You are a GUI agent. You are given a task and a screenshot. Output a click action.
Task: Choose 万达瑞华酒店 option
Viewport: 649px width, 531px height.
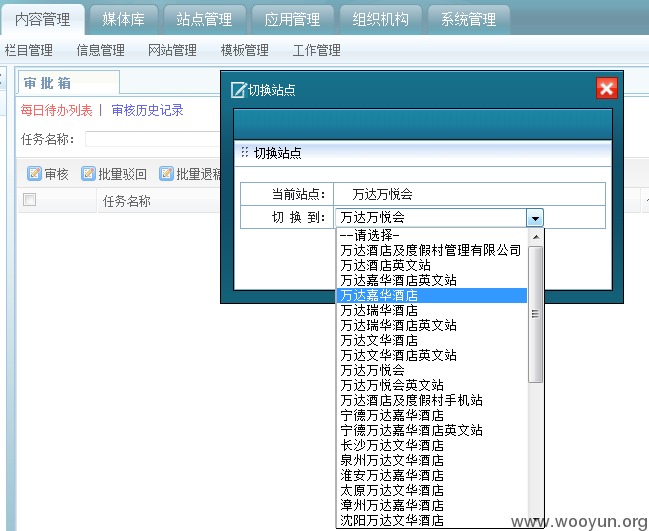point(432,310)
